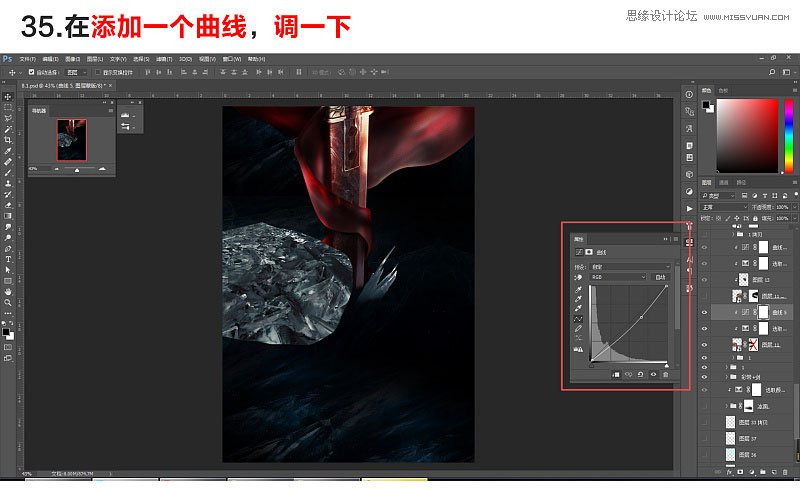This screenshot has width=800, height=489.
Task: Show the hidden 图层 36 layer
Action: [705, 454]
